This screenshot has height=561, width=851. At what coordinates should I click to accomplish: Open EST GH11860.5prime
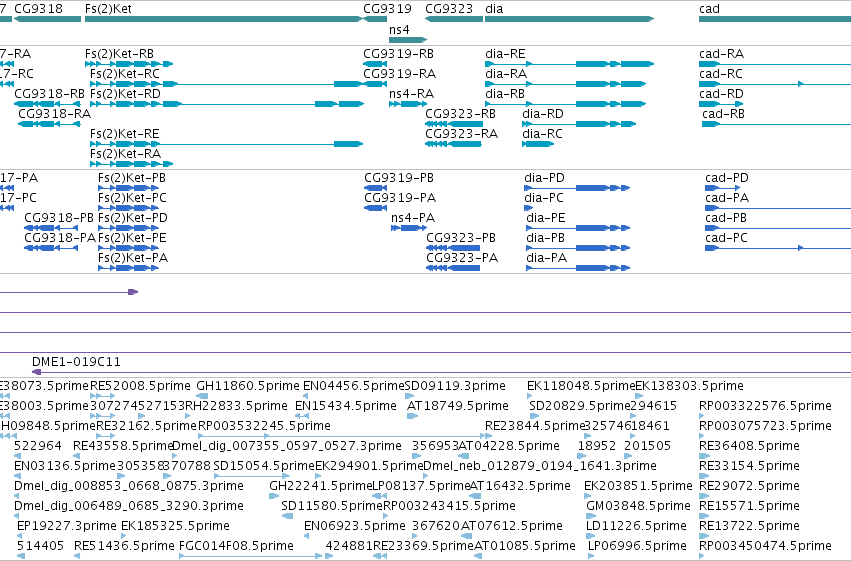click(x=202, y=397)
